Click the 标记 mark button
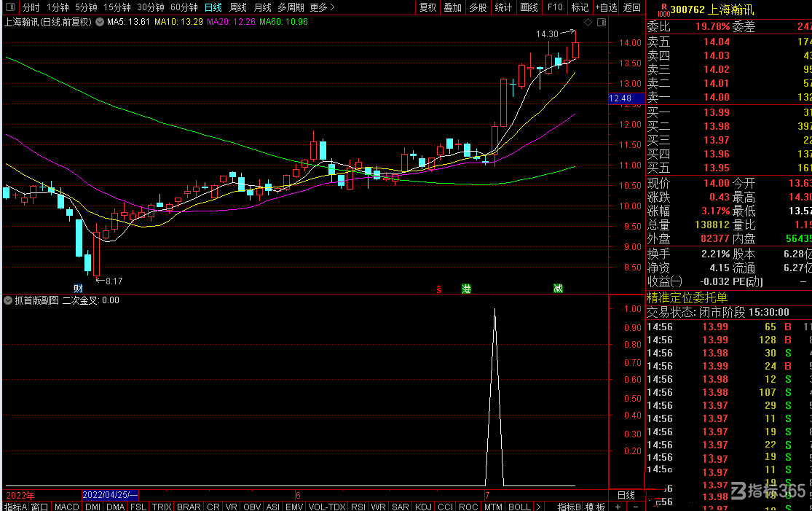 (580, 7)
